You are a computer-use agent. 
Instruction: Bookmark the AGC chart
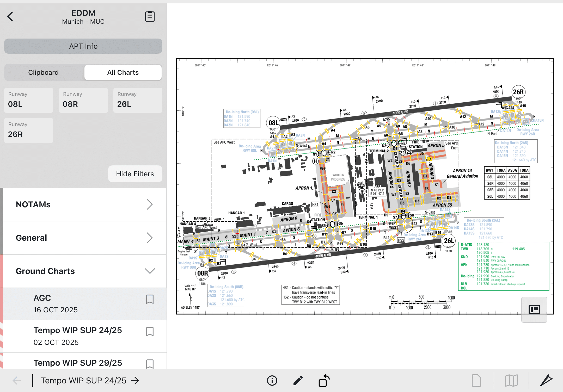click(150, 299)
